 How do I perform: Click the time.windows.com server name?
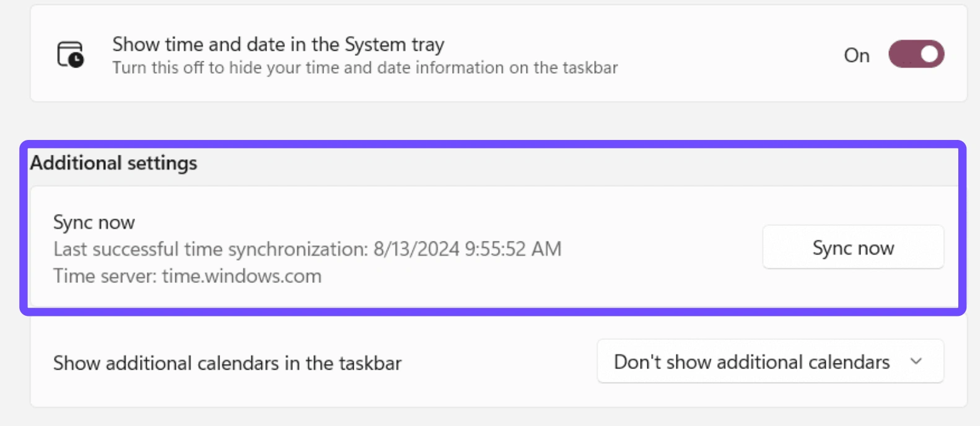click(x=242, y=276)
